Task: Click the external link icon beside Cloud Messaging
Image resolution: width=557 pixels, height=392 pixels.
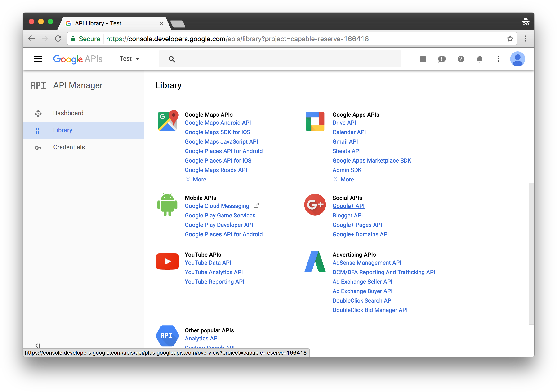Action: [256, 206]
